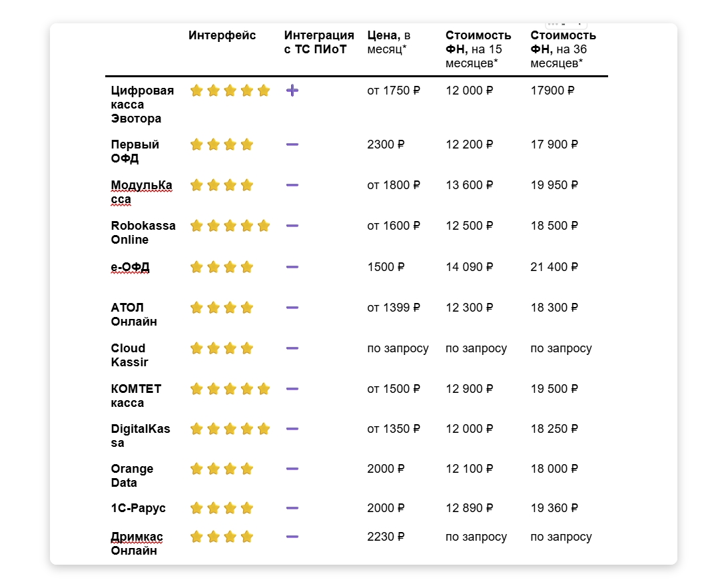Click the fourth star in Orange Data row
The width and height of the screenshot is (728, 588).
247,469
